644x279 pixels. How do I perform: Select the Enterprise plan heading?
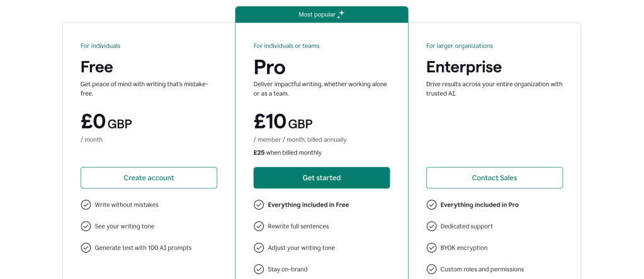tap(464, 67)
